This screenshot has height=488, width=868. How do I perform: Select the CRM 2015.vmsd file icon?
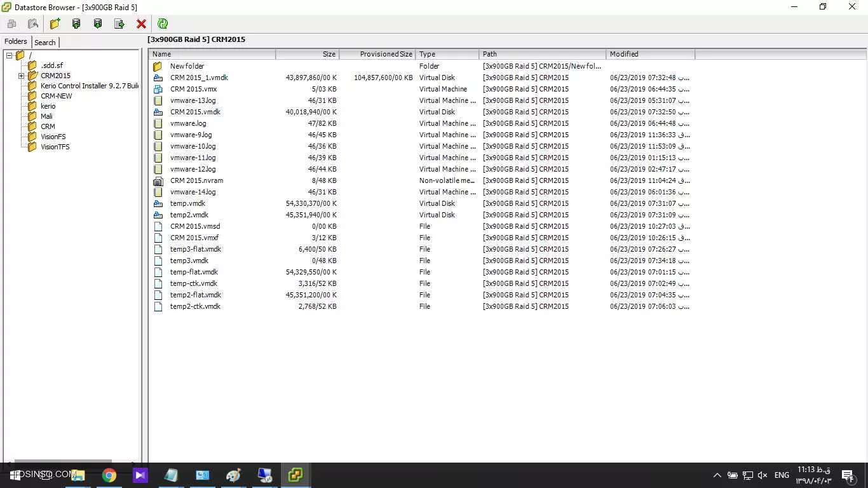tap(158, 226)
